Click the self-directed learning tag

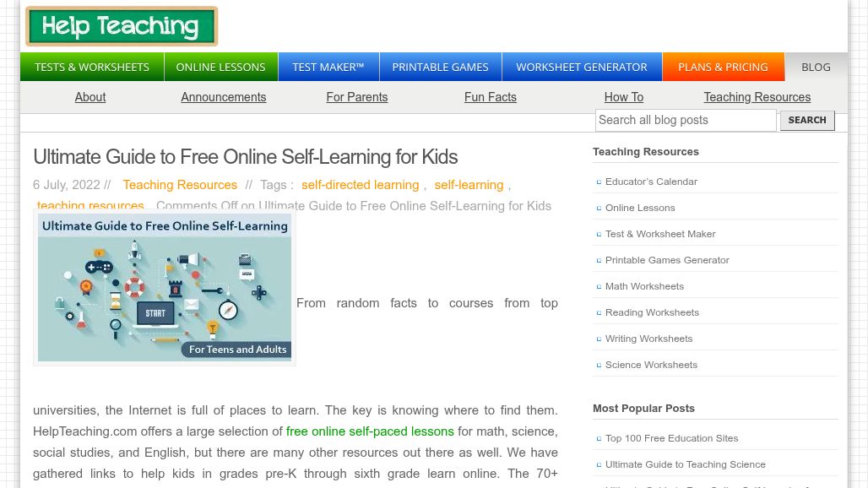coord(360,184)
